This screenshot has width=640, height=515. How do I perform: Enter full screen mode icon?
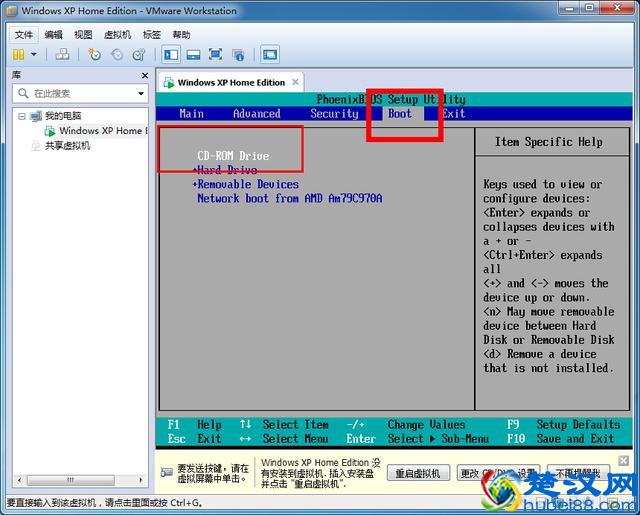click(216, 54)
